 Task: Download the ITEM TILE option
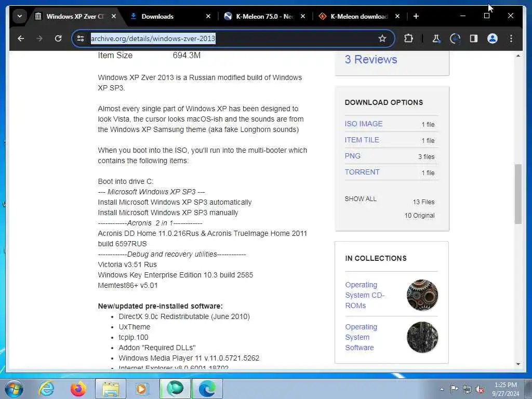click(362, 140)
